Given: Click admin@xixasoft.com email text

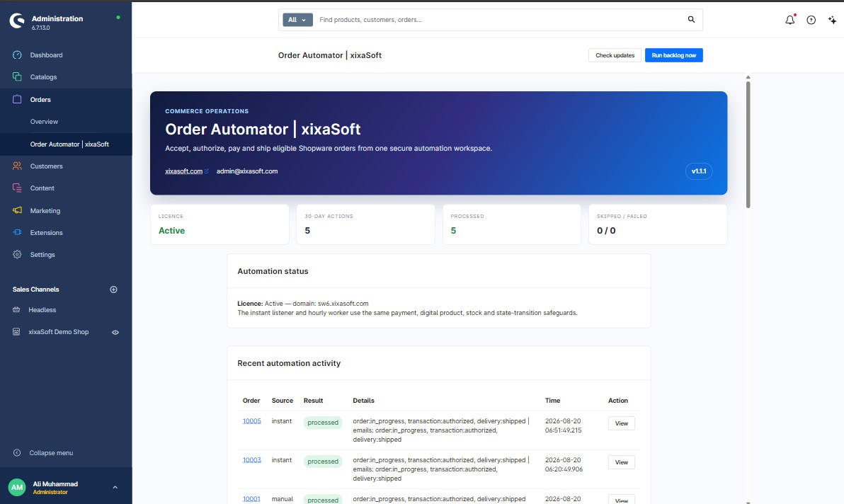Looking at the screenshot, I should [x=247, y=171].
